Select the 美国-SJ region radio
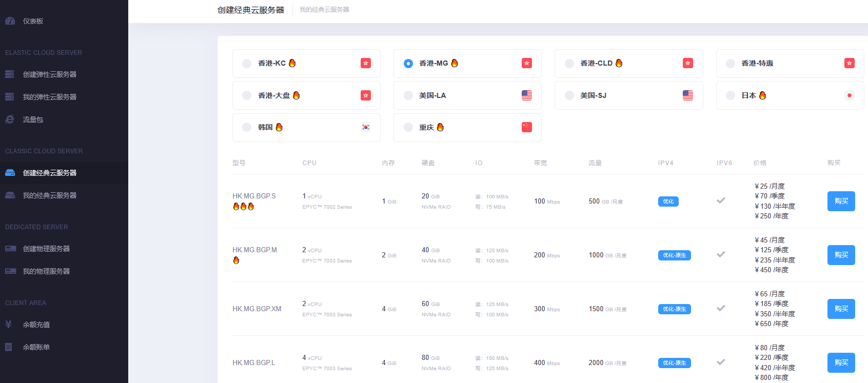This screenshot has height=383, width=868. tap(569, 95)
